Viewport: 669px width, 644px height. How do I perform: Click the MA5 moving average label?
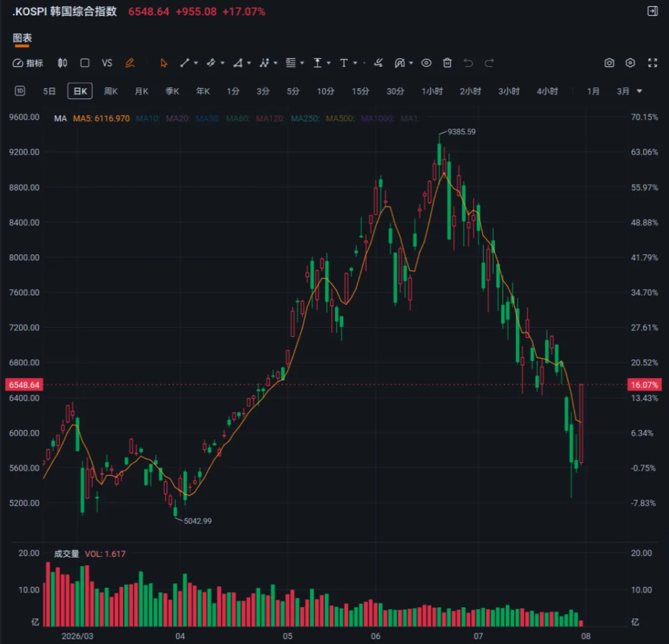101,118
